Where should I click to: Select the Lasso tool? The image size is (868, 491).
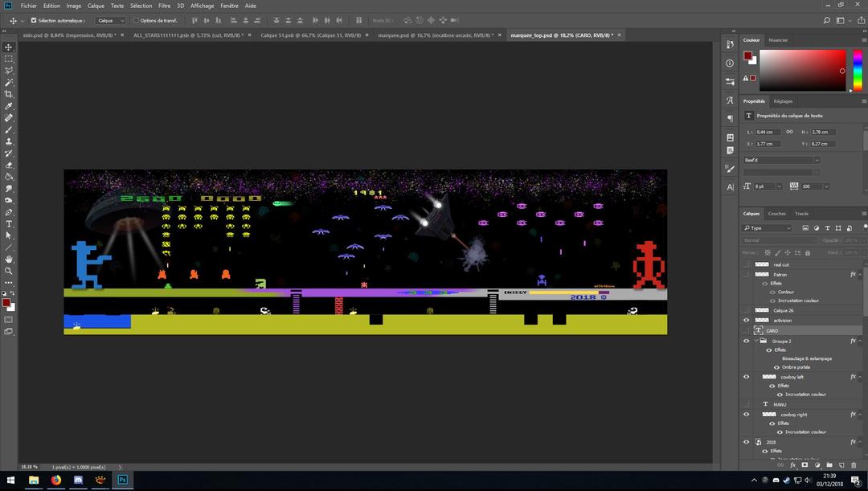(8, 70)
